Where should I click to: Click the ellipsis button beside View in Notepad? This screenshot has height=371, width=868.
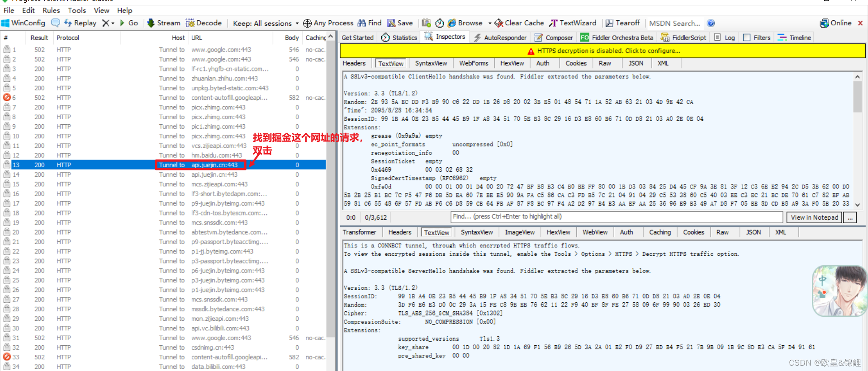pyautogui.click(x=850, y=217)
